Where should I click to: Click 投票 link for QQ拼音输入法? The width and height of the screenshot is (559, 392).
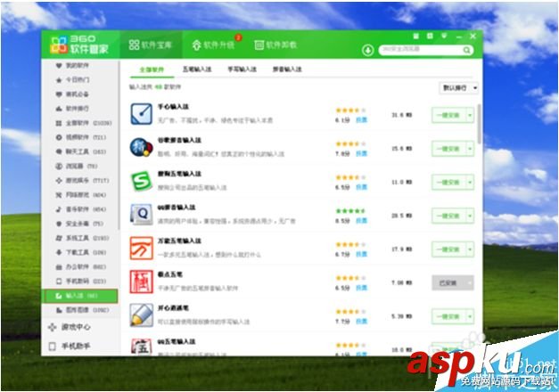[x=361, y=221]
